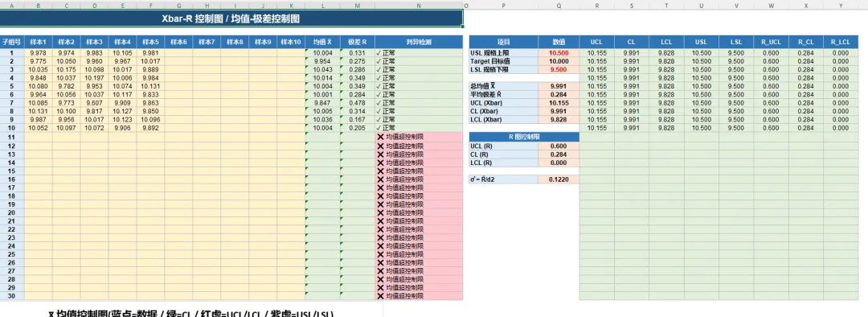Click the 极差 R header cell
The width and height of the screenshot is (868, 317).
(357, 42)
